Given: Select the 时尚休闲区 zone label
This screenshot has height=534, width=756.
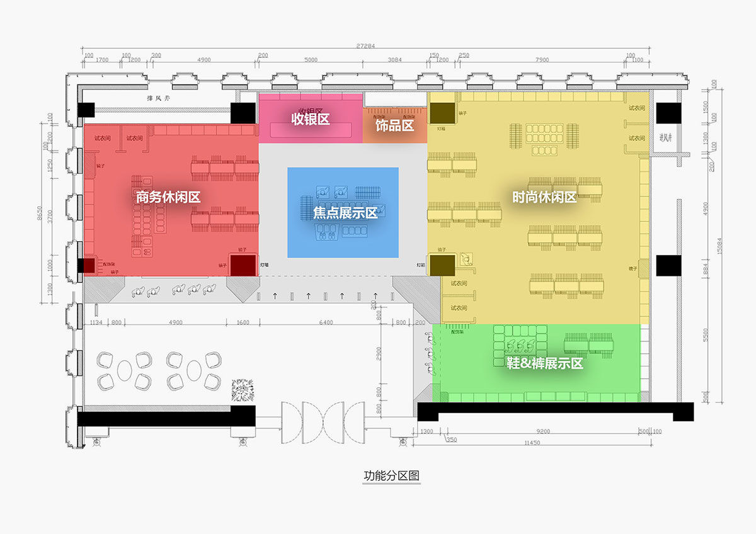Looking at the screenshot, I should (544, 197).
